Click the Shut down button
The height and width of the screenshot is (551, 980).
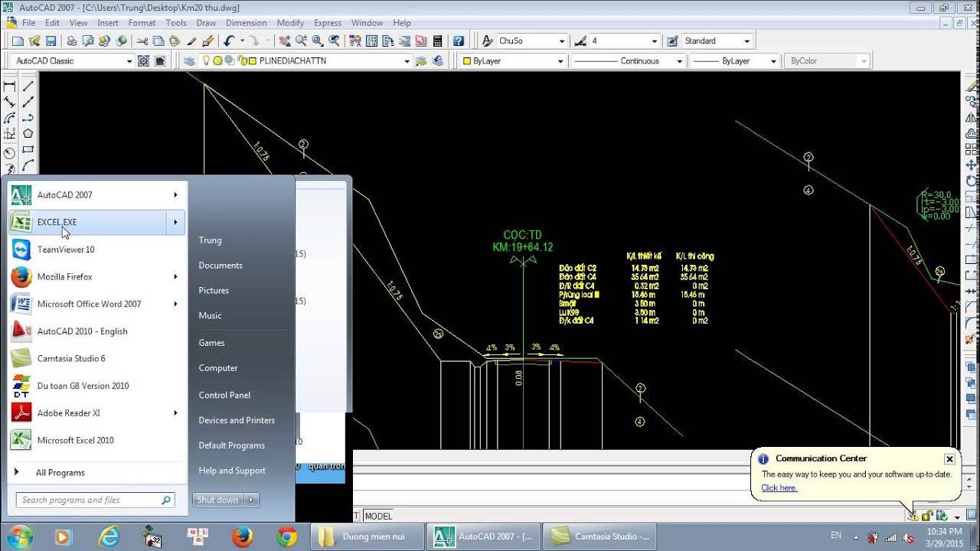click(x=218, y=500)
